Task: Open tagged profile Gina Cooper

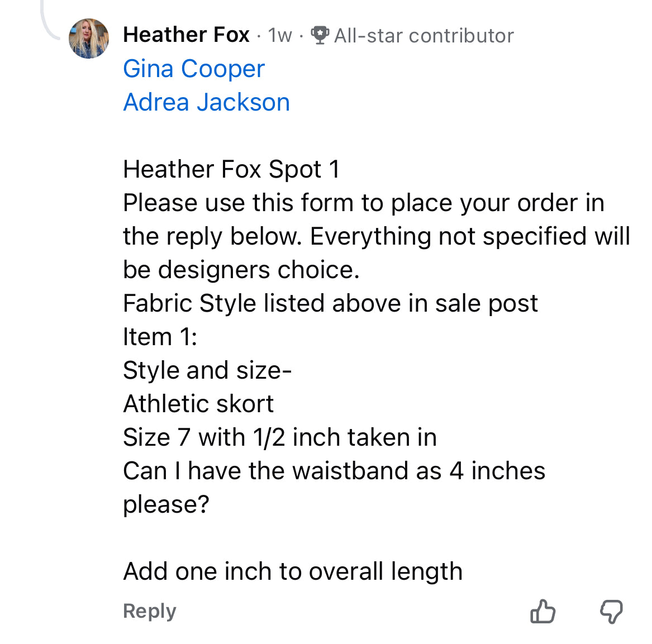Action: 193,69
